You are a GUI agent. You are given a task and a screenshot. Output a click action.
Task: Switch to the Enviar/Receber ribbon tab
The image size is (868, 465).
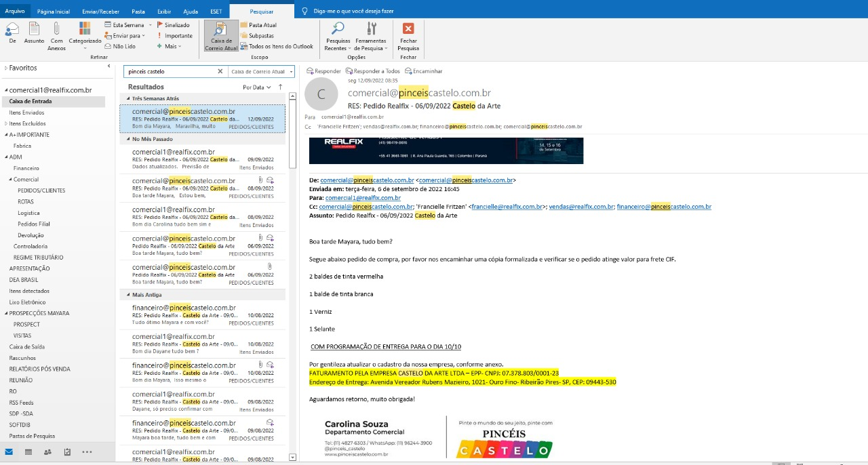click(100, 12)
